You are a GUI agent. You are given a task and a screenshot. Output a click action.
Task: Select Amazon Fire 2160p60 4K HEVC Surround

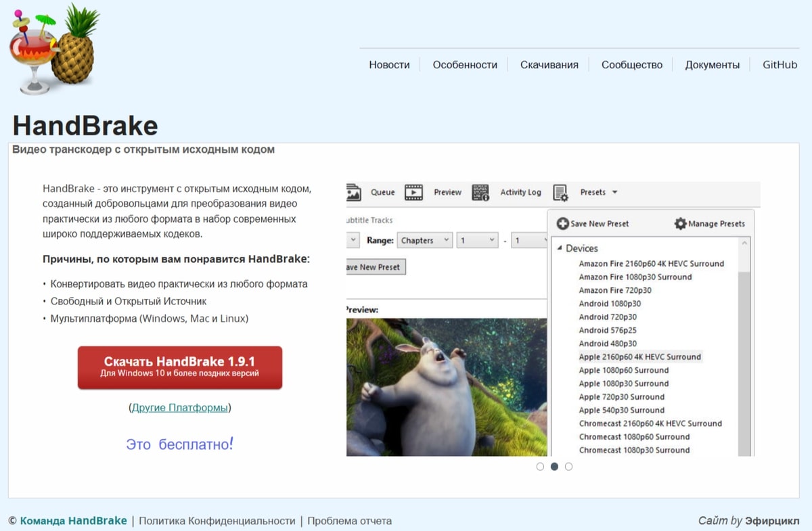tap(651, 264)
